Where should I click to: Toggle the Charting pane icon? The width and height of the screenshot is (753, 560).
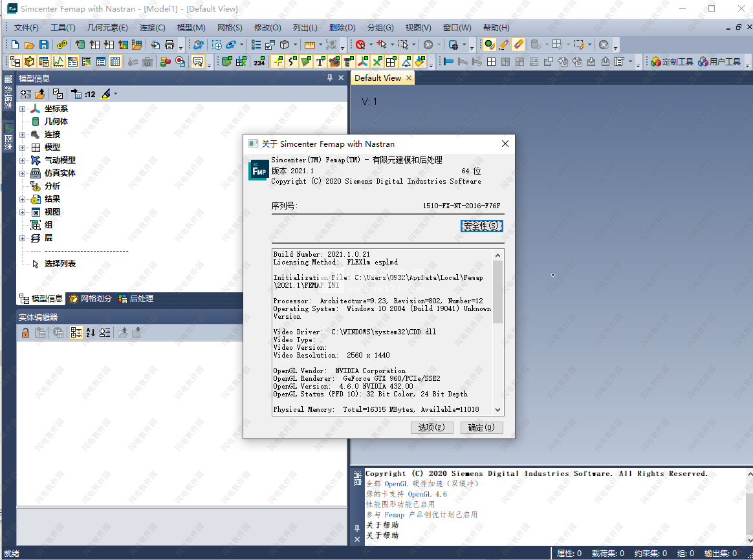tap(58, 61)
